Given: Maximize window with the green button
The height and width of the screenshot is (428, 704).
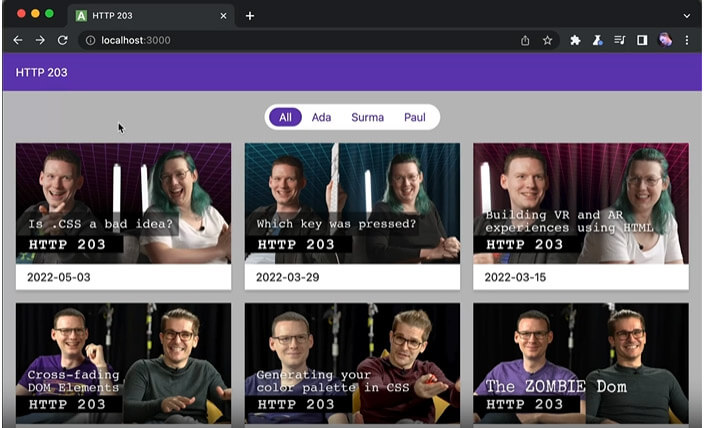Looking at the screenshot, I should tap(49, 13).
